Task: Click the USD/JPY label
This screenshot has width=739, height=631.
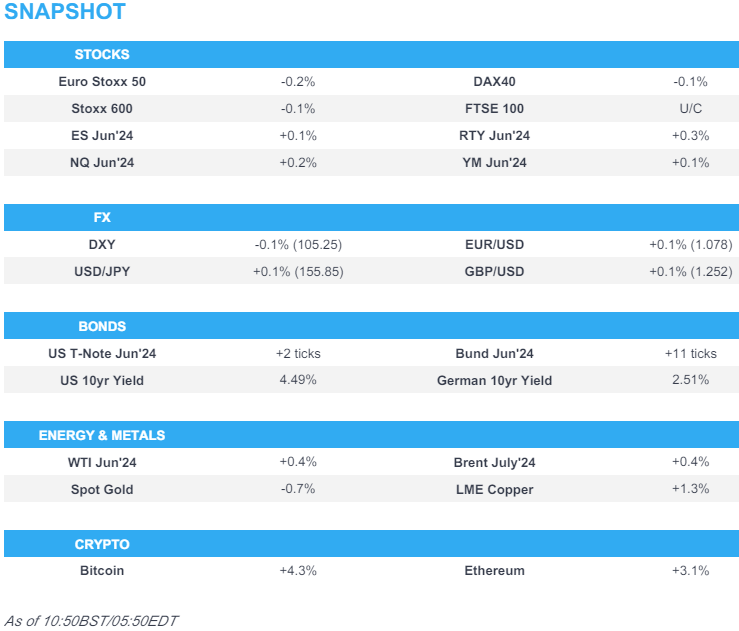Action: (x=102, y=271)
